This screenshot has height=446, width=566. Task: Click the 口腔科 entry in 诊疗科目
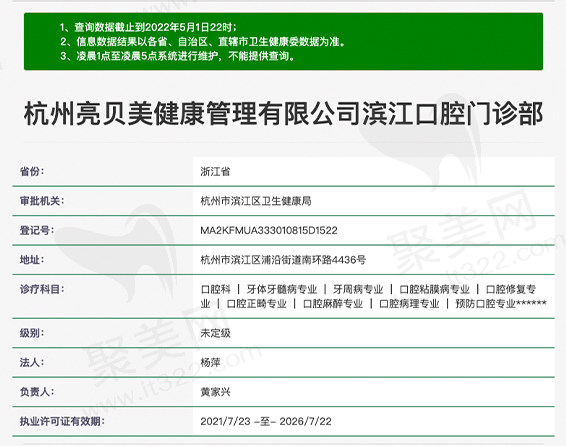(x=215, y=289)
